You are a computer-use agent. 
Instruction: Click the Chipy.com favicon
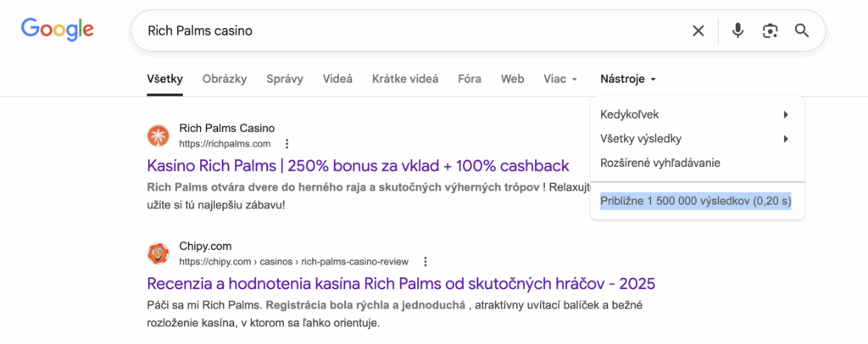tap(159, 253)
